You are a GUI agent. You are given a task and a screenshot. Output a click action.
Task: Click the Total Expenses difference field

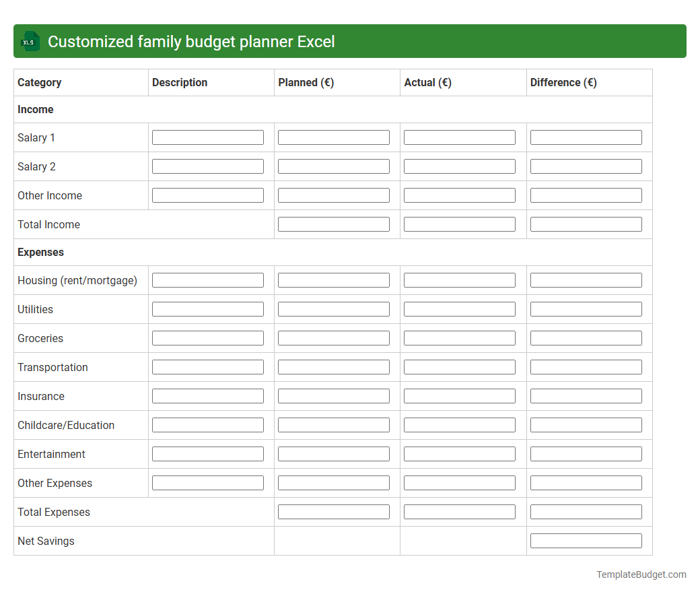(586, 511)
